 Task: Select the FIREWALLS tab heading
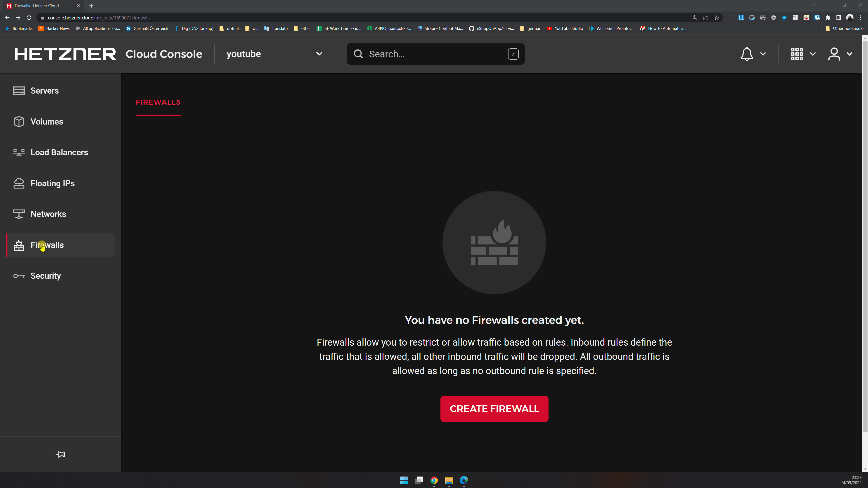[158, 102]
